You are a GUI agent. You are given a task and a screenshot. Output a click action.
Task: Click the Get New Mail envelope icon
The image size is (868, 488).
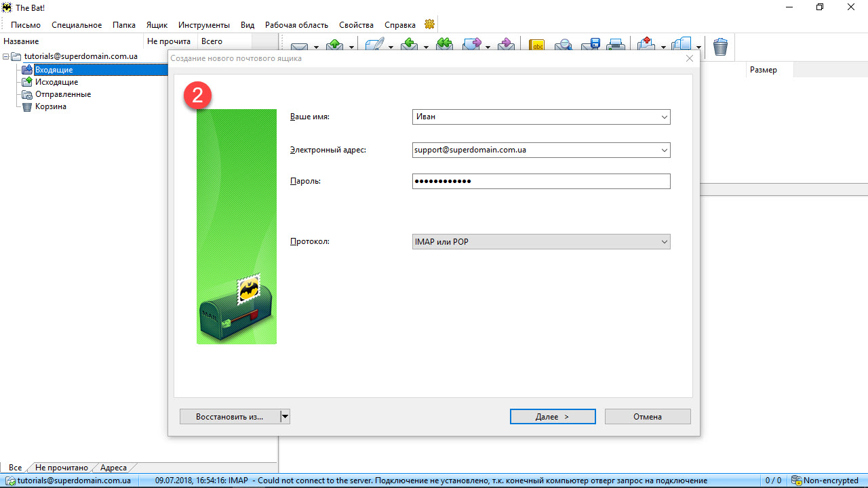[300, 47]
